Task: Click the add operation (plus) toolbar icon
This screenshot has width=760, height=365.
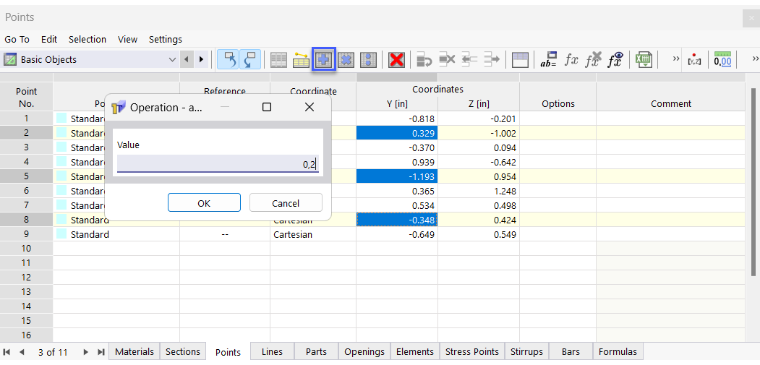Action: [324, 60]
